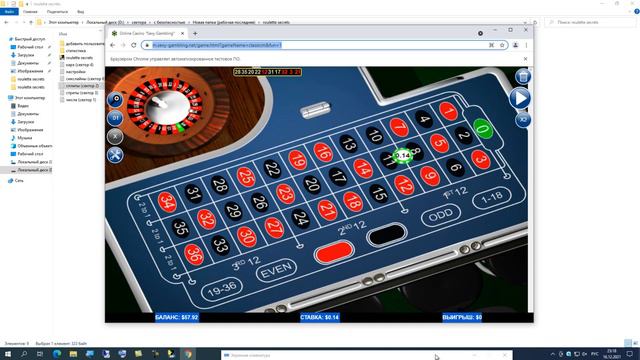The height and width of the screenshot is (360, 640).
Task: Open the Chrome three-dot menu
Action: point(526,45)
